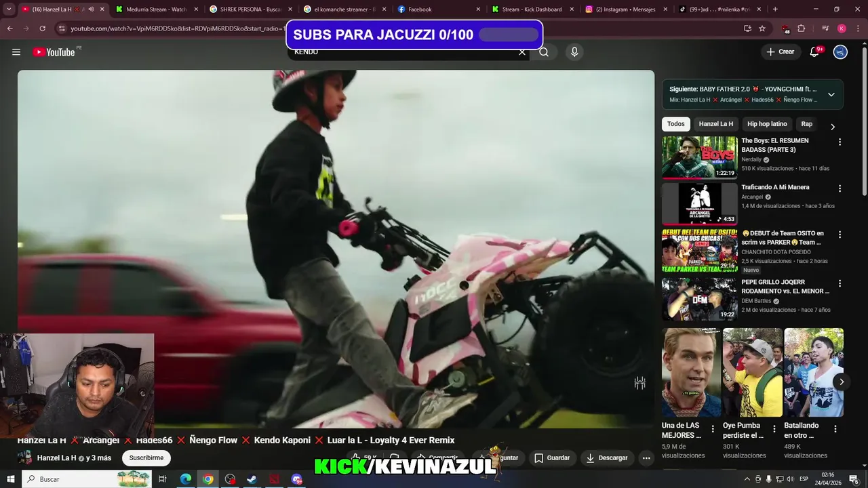Screen dimensions: 868x488
Task: Switch to SHREK PERSONA tab
Action: [x=250, y=9]
